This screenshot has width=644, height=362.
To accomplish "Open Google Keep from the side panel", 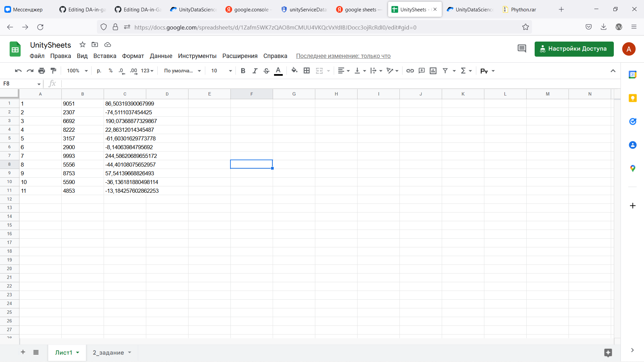I will [633, 98].
